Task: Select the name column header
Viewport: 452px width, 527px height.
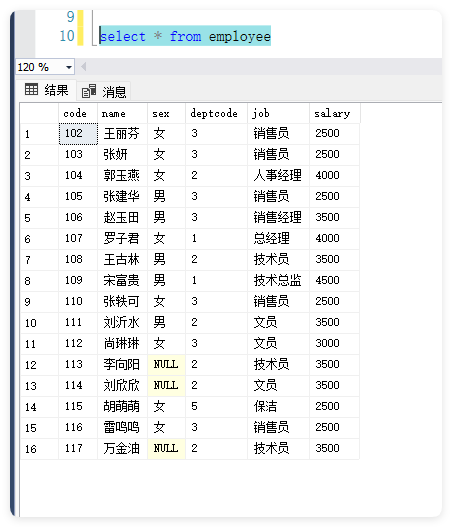Action: point(122,114)
